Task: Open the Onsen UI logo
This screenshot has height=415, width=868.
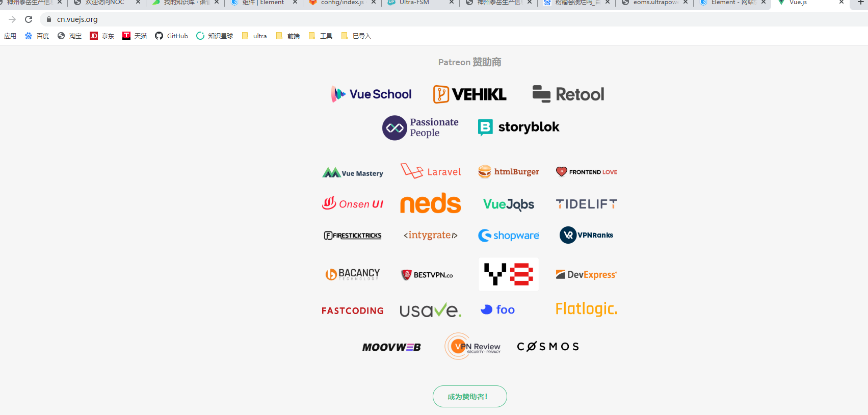Action: (x=353, y=203)
